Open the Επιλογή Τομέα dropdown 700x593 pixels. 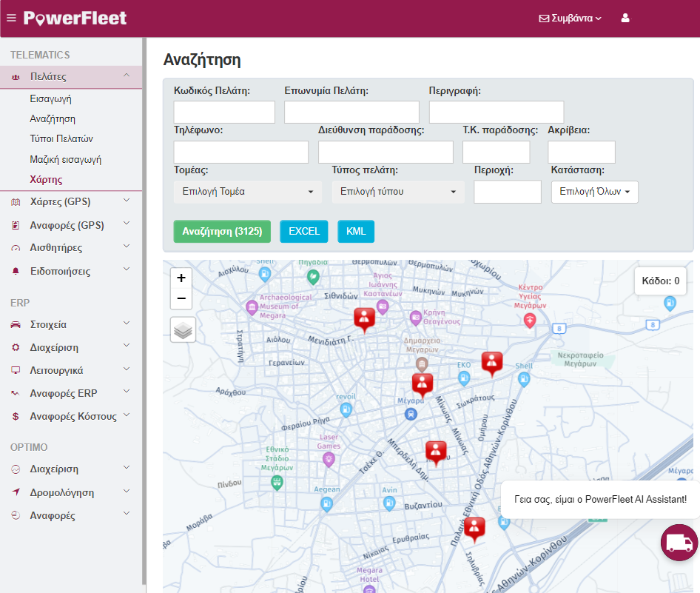tap(248, 192)
